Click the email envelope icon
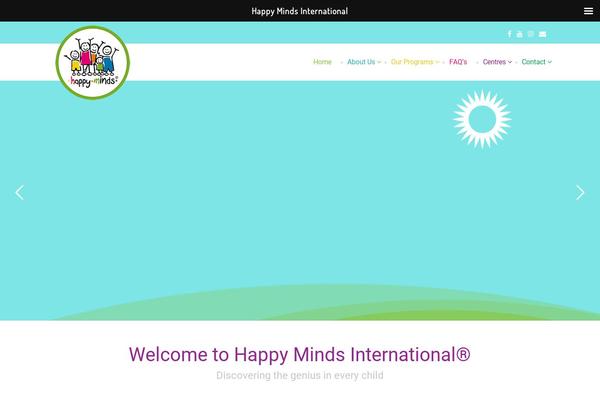 [542, 34]
